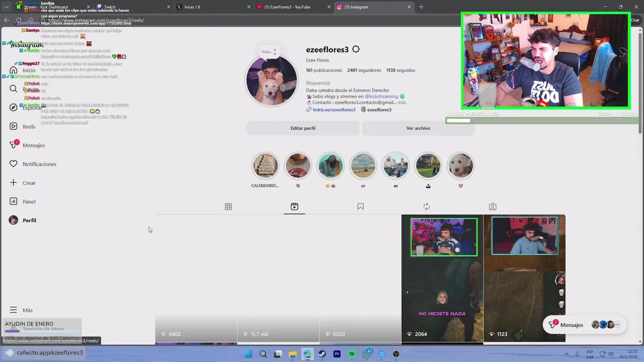Open floating Mensajes chat button
This screenshot has height=362, width=644.
584,325
